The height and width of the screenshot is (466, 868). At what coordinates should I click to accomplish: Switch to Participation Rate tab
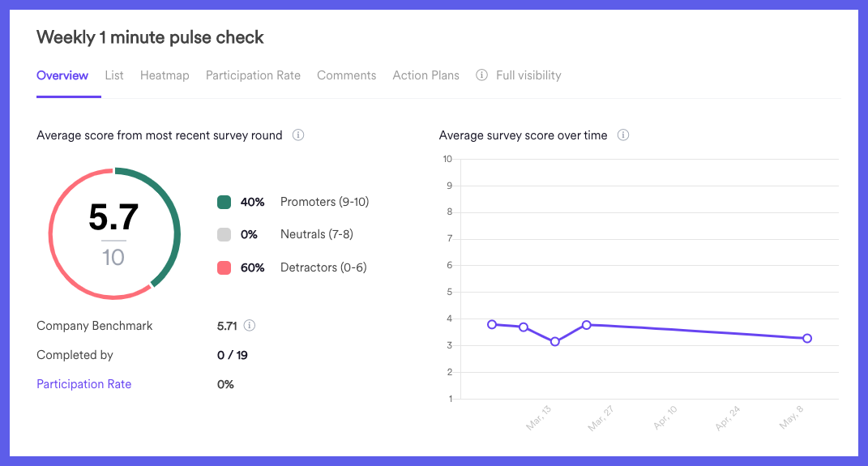(x=253, y=75)
